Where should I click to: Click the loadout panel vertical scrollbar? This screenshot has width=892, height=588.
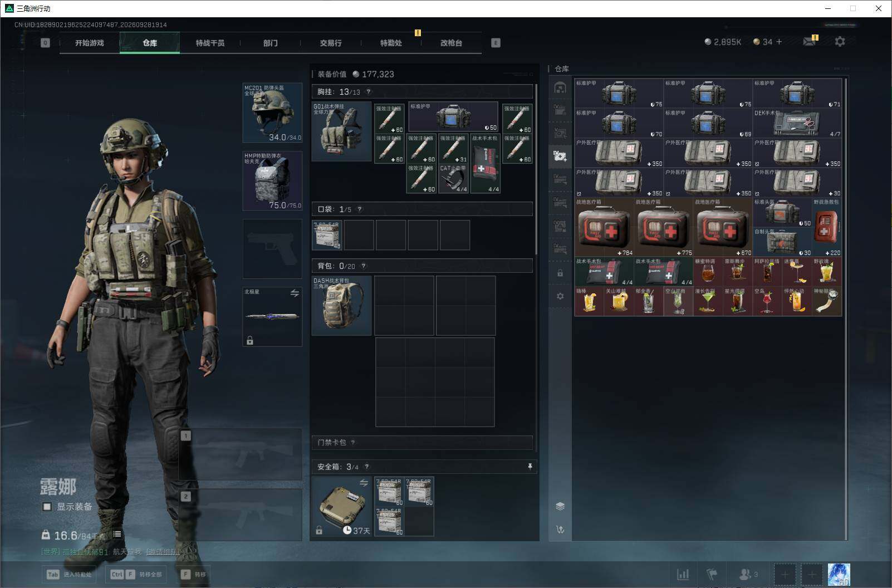(x=536, y=170)
